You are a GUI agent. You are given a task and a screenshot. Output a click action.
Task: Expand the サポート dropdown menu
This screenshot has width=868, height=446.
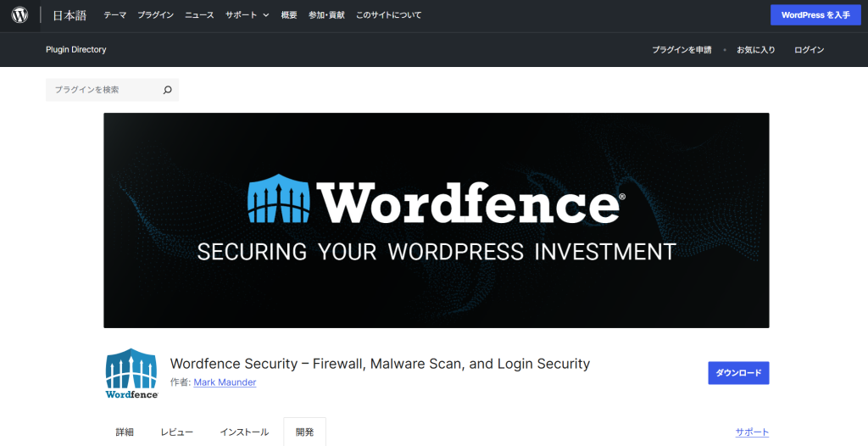[x=247, y=15]
